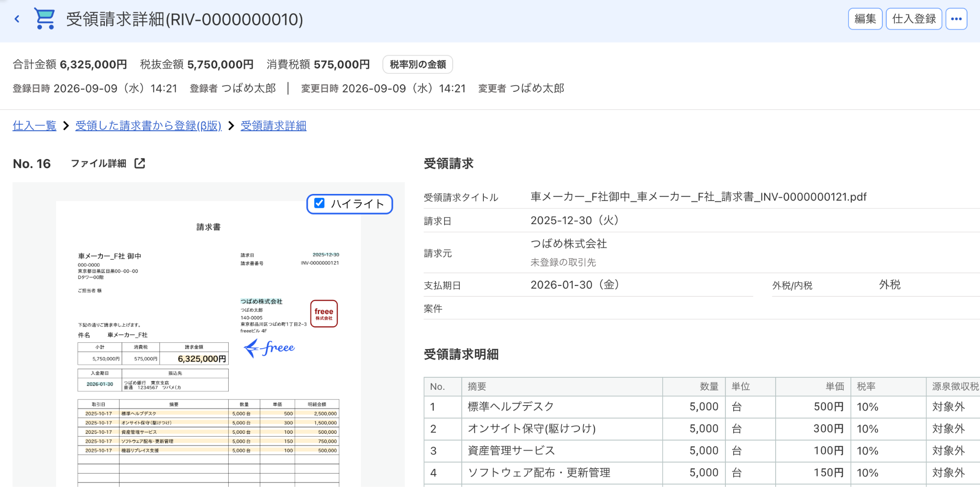The height and width of the screenshot is (487, 980).
Task: Click the 税率 column header
Action: coord(888,386)
